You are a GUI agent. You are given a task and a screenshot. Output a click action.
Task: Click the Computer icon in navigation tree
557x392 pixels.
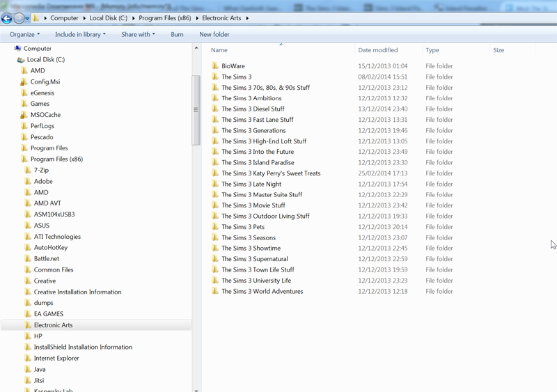pos(17,48)
